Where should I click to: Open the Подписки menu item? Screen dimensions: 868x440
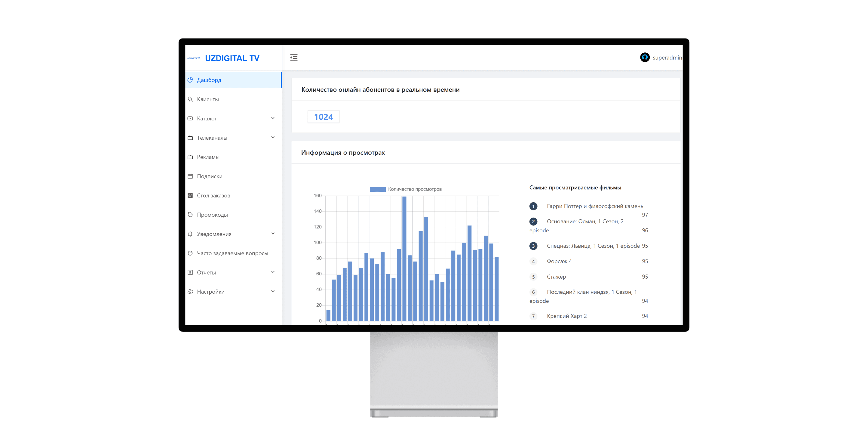(233, 176)
